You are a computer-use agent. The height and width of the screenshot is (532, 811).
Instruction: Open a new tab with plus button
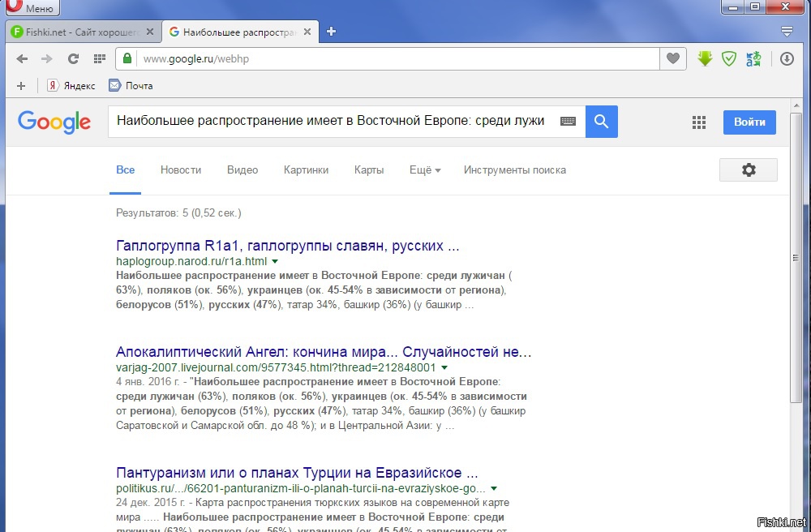pyautogui.click(x=331, y=32)
